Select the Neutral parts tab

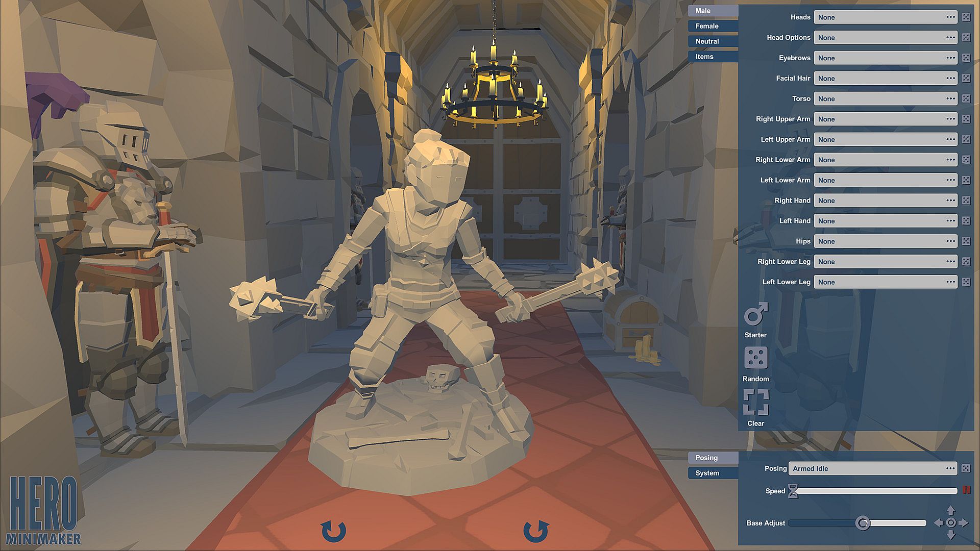coord(713,41)
